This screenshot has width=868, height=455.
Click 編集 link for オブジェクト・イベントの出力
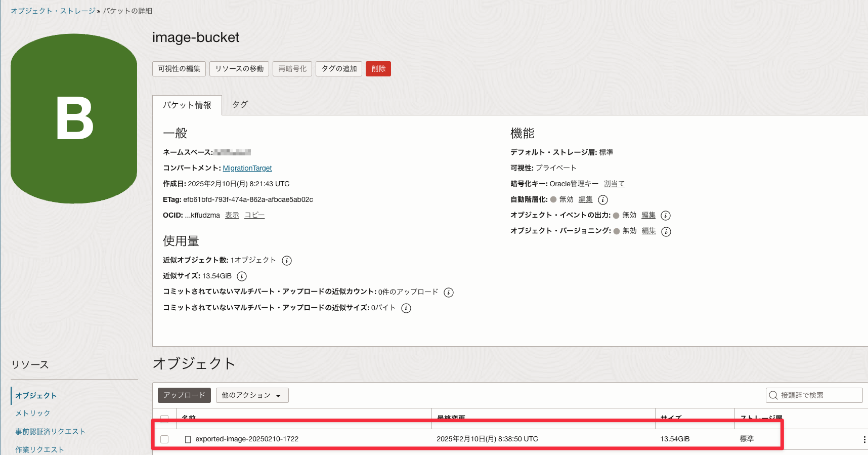point(648,215)
